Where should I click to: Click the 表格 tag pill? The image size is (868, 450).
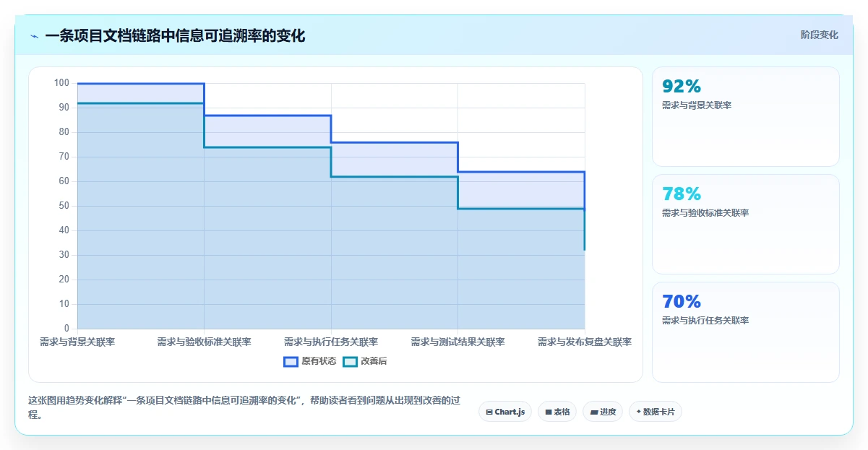coord(557,412)
